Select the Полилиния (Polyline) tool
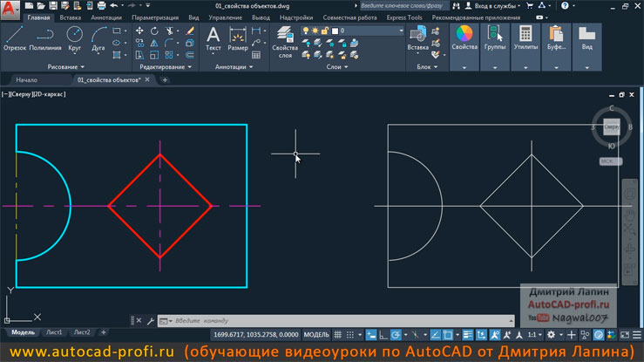Screen dimensions: 644x362 click(45, 38)
